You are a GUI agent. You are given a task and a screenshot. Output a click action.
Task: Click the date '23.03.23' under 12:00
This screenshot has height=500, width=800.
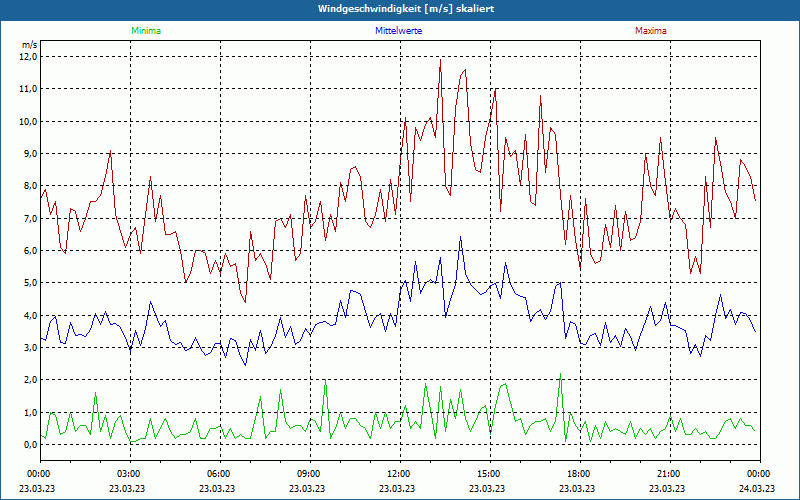pyautogui.click(x=397, y=488)
